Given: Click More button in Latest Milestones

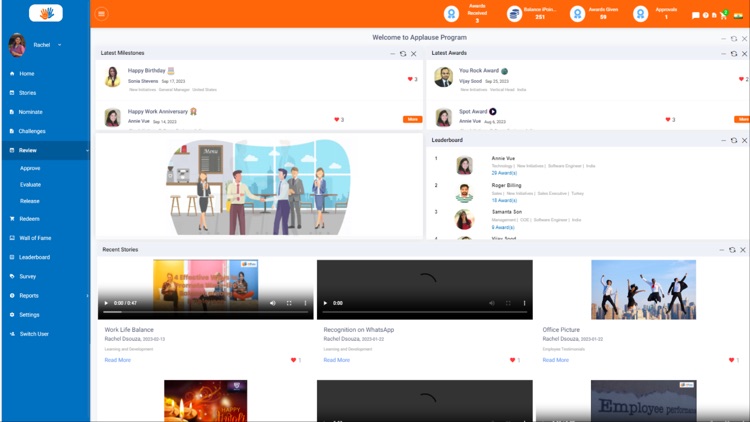Looking at the screenshot, I should 412,119.
